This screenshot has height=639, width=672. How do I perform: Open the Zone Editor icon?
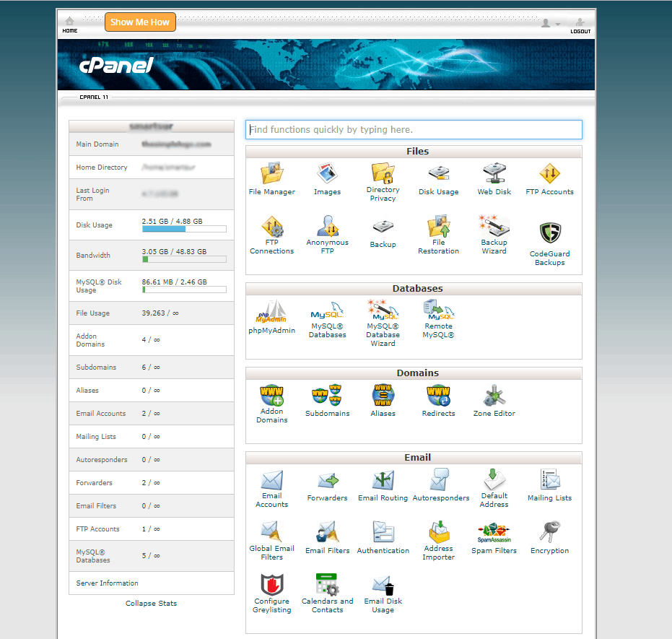coord(494,395)
